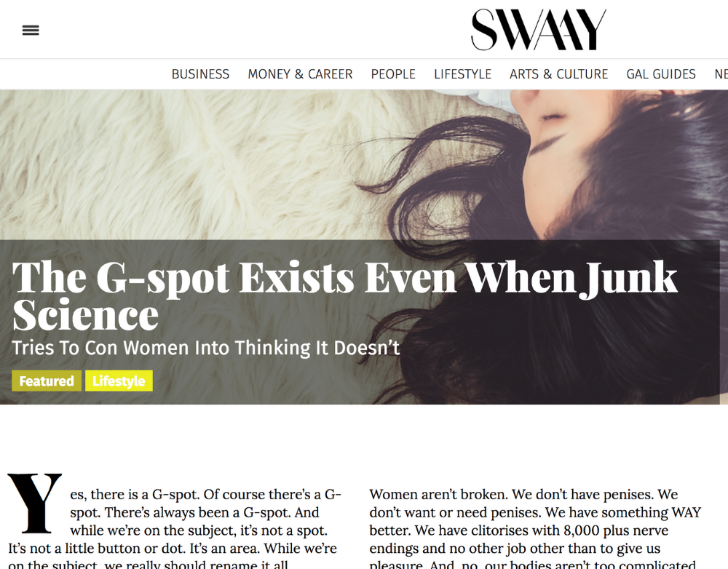
Task: Select Lifestyle in the navigation bar
Action: point(462,74)
